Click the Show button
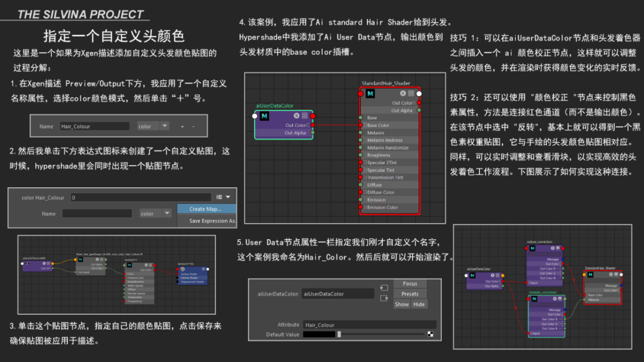This screenshot has height=362, width=644. [x=402, y=304]
